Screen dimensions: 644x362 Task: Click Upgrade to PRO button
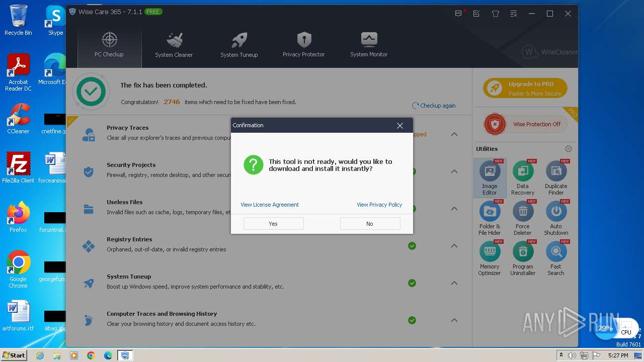(525, 88)
